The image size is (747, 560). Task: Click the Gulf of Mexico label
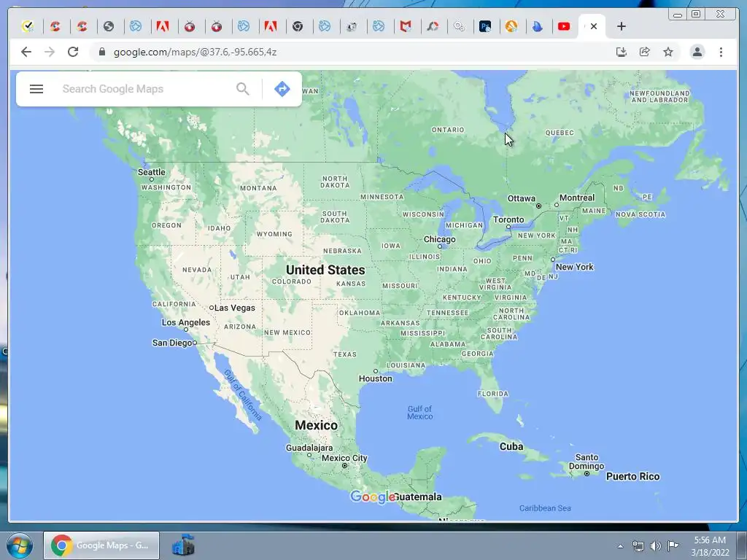(x=419, y=413)
